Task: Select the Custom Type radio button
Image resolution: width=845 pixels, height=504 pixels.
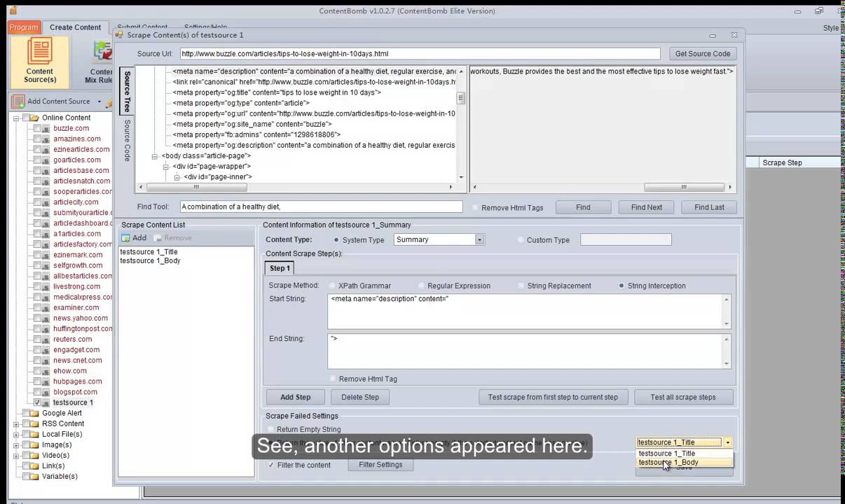Action: point(521,240)
